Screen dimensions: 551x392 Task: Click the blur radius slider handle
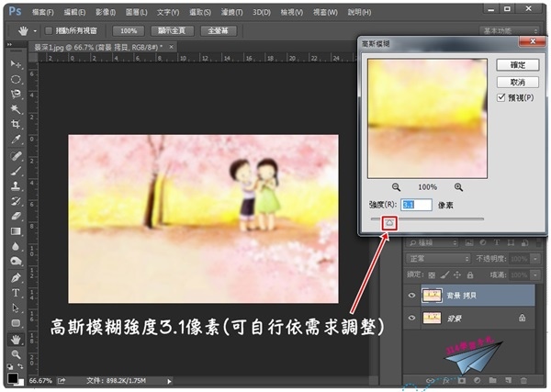click(389, 223)
